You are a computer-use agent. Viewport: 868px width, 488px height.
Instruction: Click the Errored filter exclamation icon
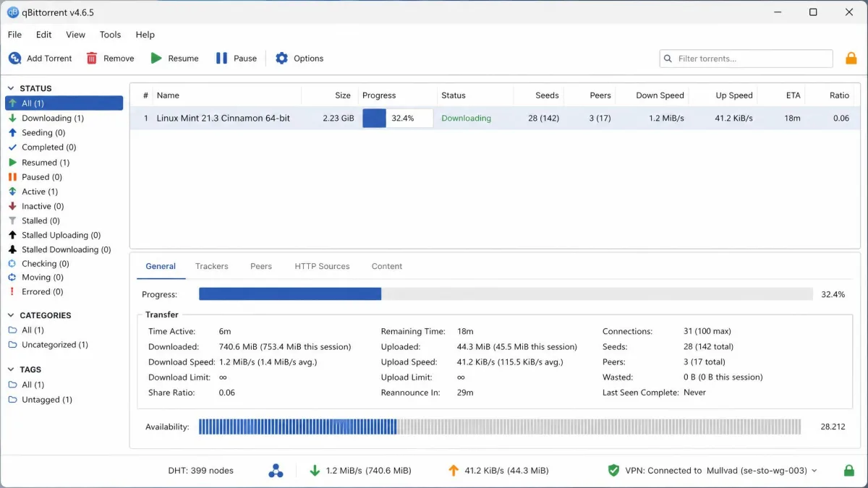point(12,292)
